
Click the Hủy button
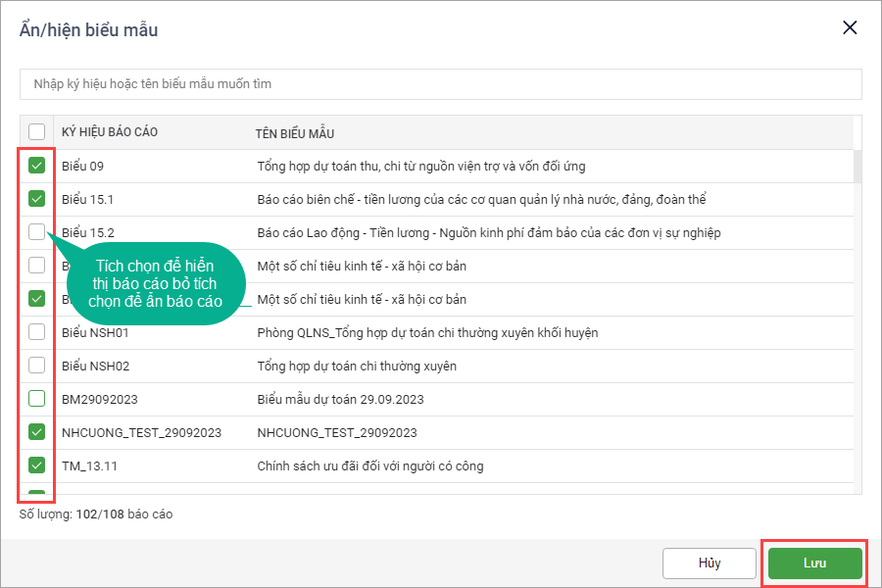(x=710, y=563)
